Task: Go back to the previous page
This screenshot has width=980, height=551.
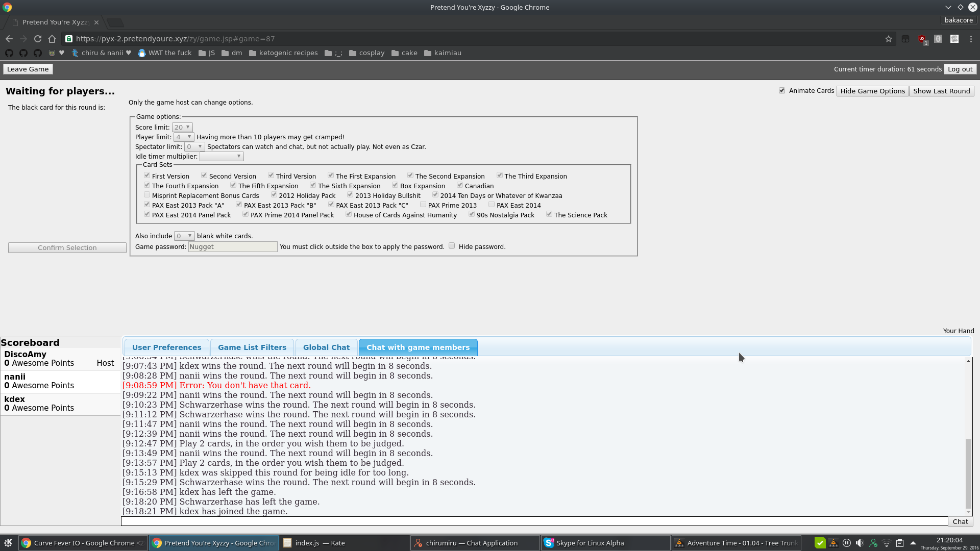Action: (9, 39)
